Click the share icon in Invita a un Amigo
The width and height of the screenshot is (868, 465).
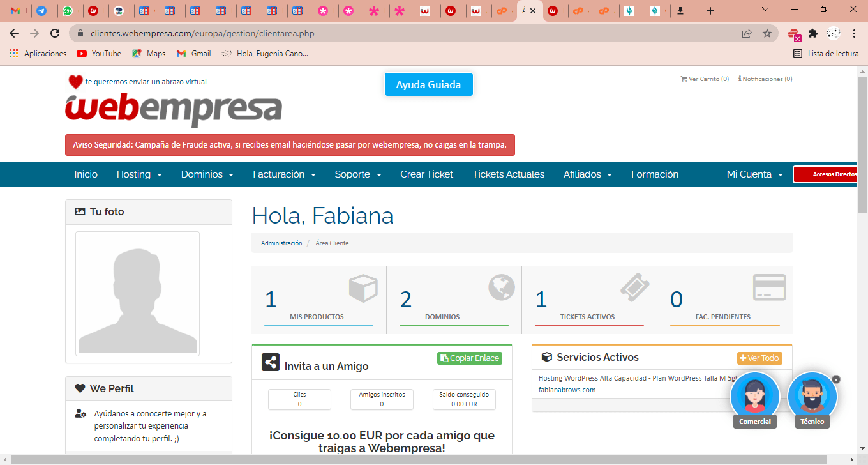271,363
